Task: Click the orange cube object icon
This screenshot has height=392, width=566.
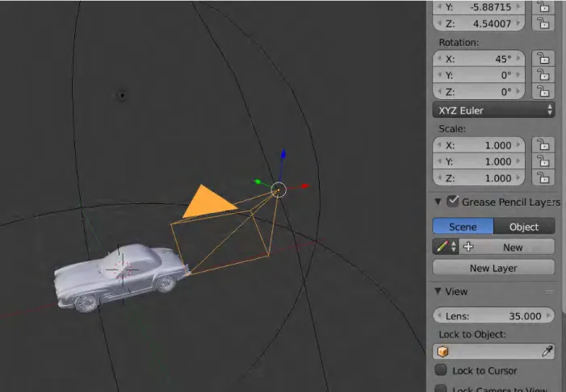Action: [x=443, y=351]
